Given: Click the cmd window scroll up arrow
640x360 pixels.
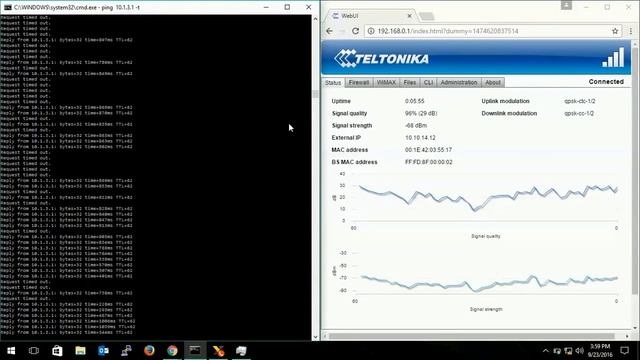Looking at the screenshot, I should click(x=315, y=19).
